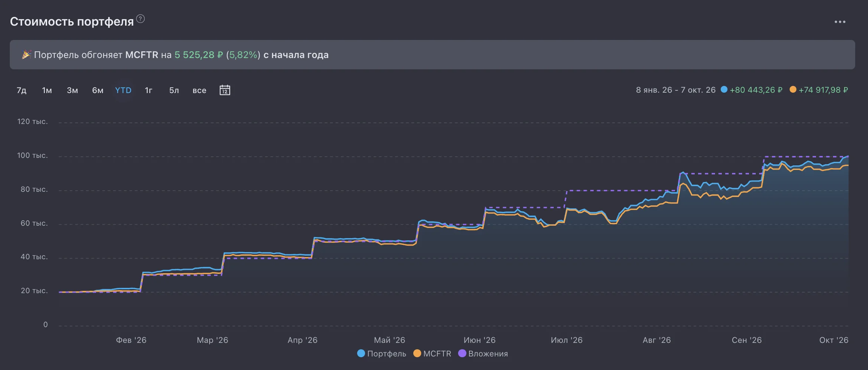The image size is (868, 370).
Task: Toggle the MCFTR series in the legend
Action: coord(432,353)
